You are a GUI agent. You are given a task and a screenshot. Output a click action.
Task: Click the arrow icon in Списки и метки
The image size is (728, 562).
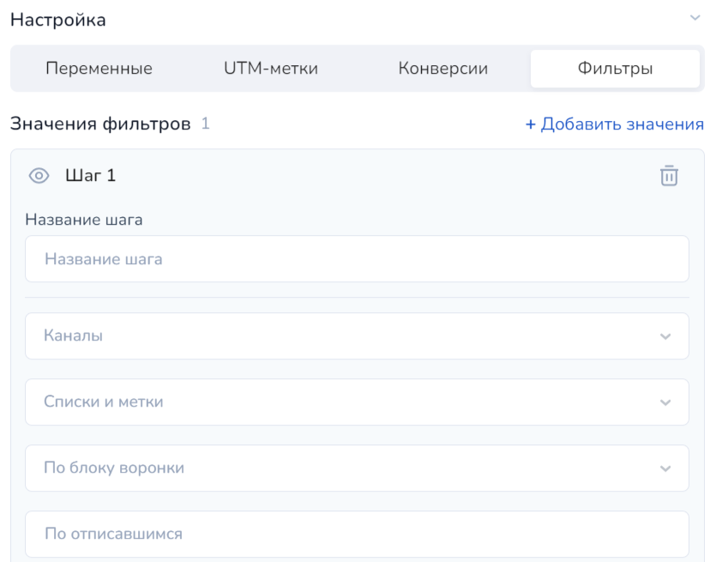tap(665, 402)
